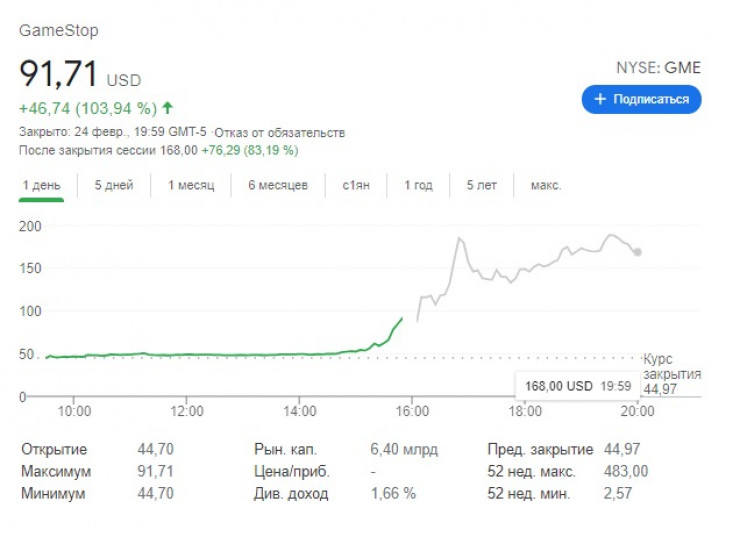Click the 91,71 current price value
This screenshot has width=740, height=537.
58,76
